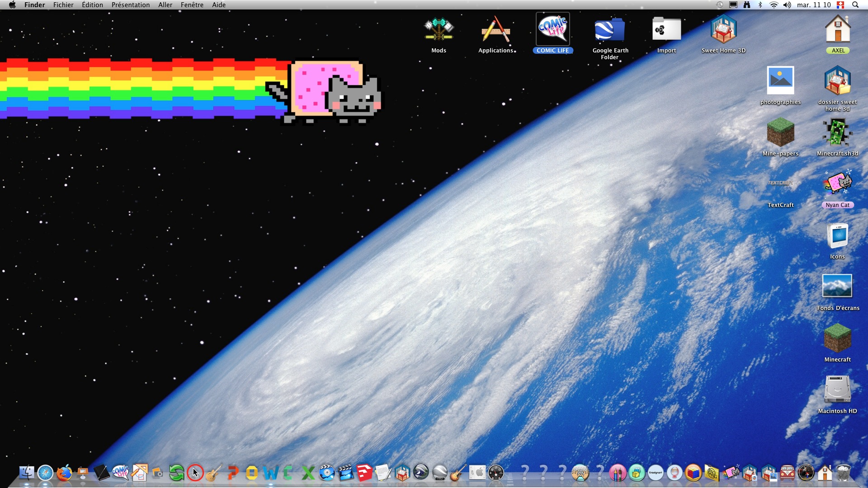Image resolution: width=868 pixels, height=488 pixels.
Task: Open the Bluetooth status menu
Action: (x=760, y=5)
